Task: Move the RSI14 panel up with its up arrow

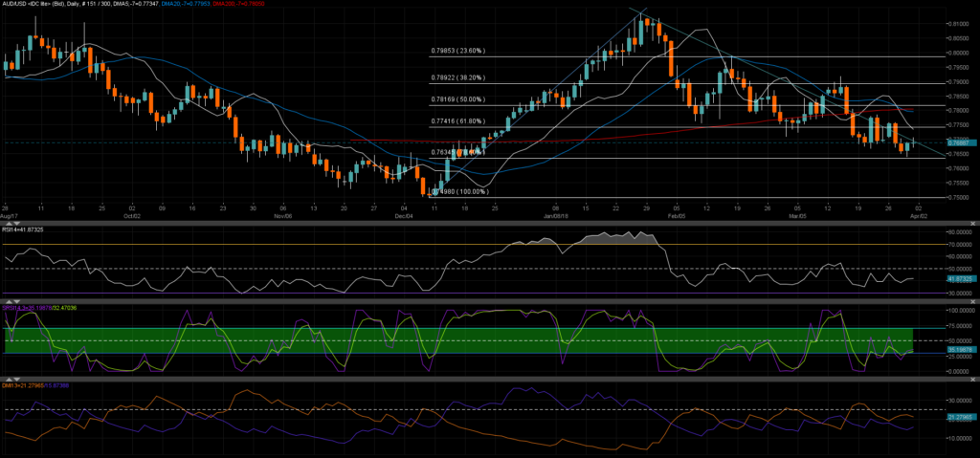Action: coord(9,223)
